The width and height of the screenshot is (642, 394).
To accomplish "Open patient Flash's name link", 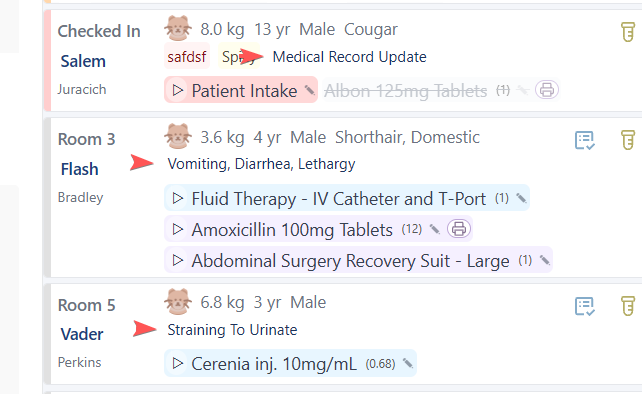I will click(x=79, y=169).
